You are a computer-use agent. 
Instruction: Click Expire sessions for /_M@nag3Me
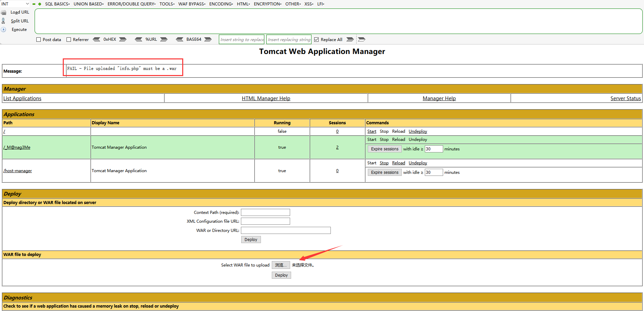[385, 149]
